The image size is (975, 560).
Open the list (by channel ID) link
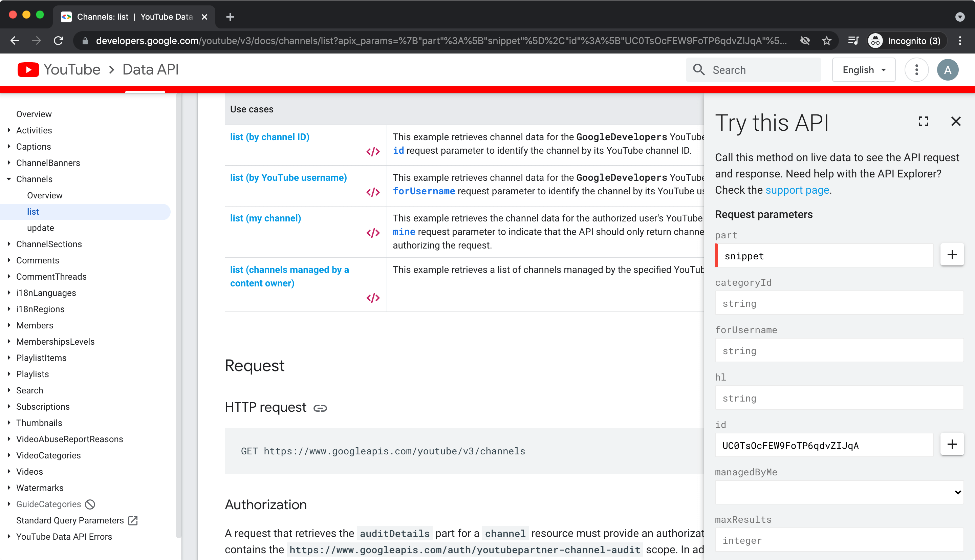(x=269, y=137)
